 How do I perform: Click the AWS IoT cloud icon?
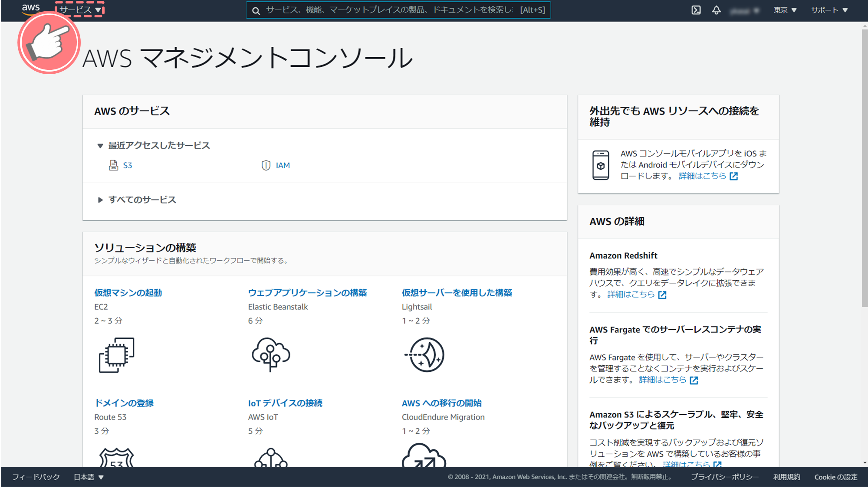[271, 457]
